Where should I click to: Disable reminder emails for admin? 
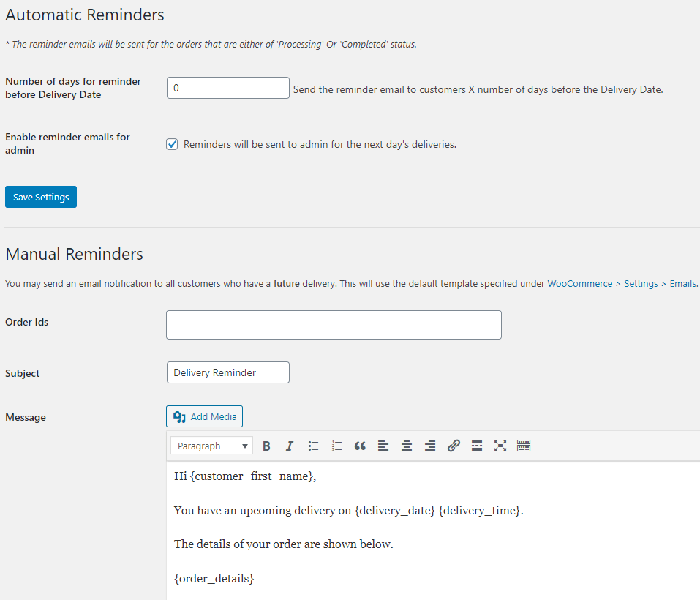tap(172, 144)
